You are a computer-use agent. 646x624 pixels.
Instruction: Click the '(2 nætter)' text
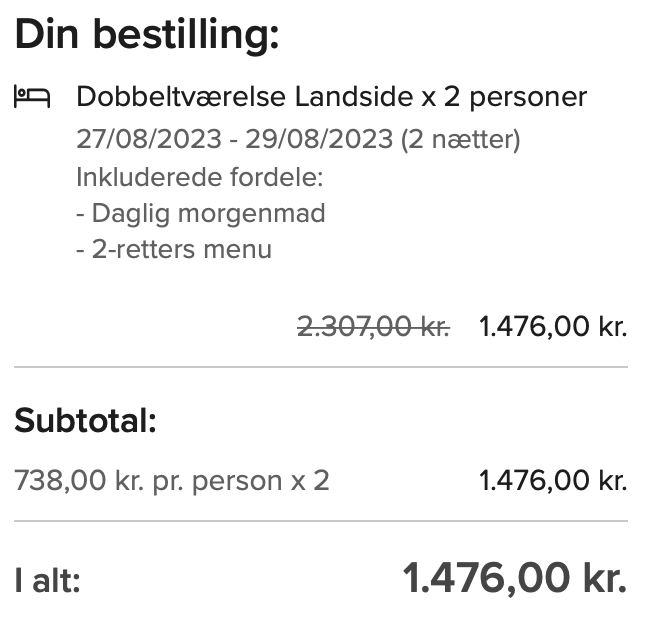click(461, 140)
